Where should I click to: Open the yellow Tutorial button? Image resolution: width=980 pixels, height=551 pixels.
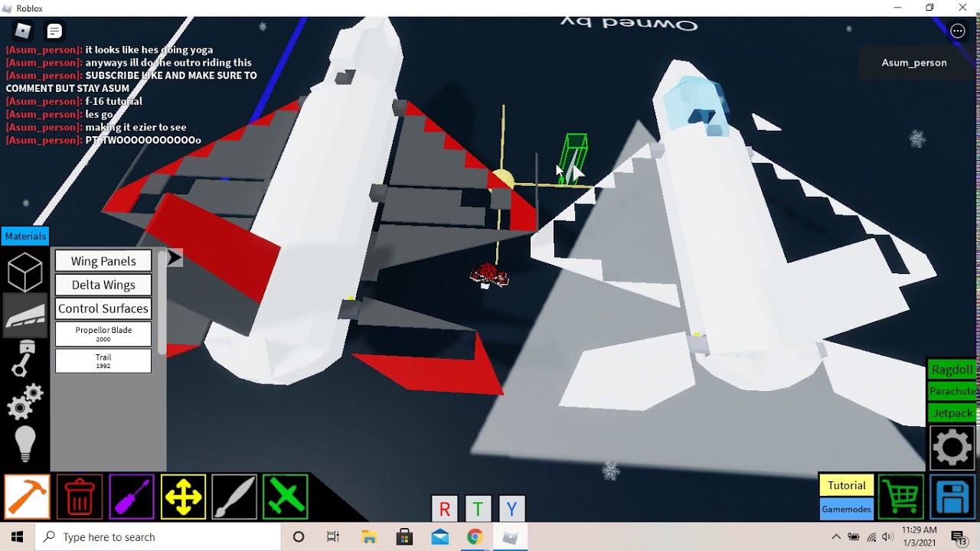846,485
